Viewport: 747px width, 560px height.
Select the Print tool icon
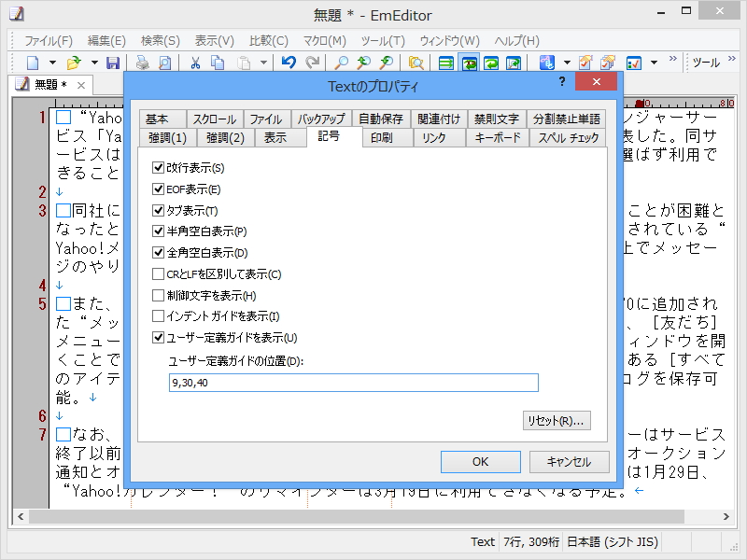(142, 63)
